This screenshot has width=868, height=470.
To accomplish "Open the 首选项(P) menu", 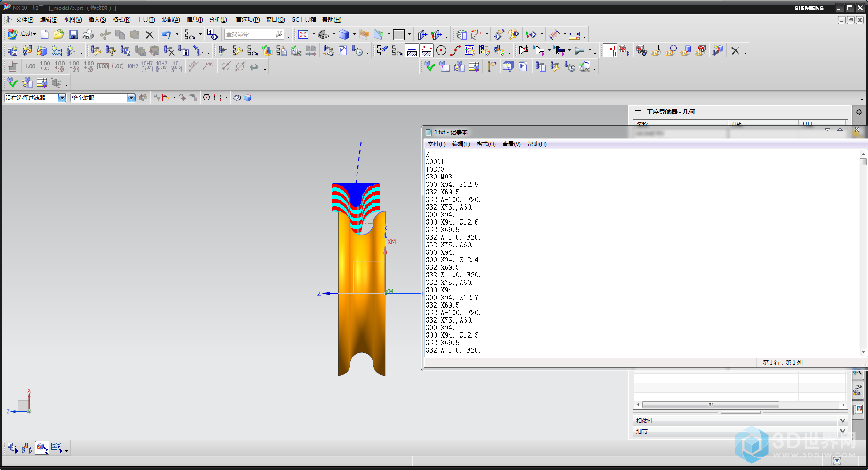I will 248,20.
